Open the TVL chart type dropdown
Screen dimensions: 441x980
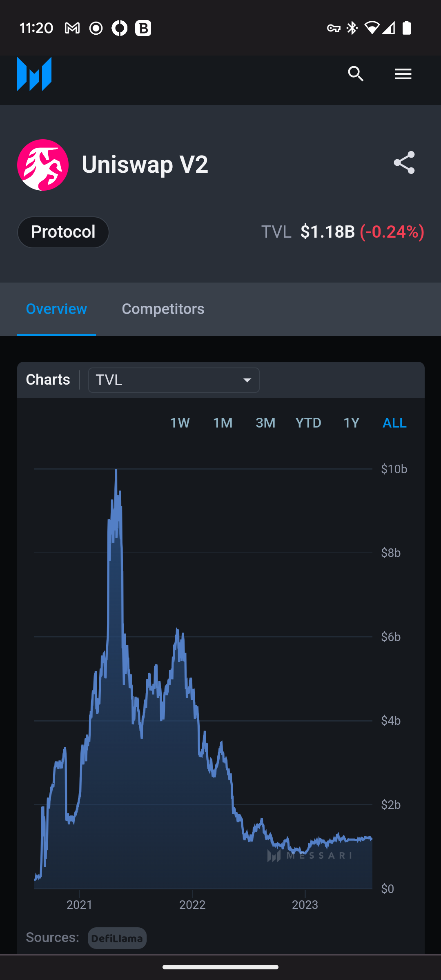coord(174,380)
